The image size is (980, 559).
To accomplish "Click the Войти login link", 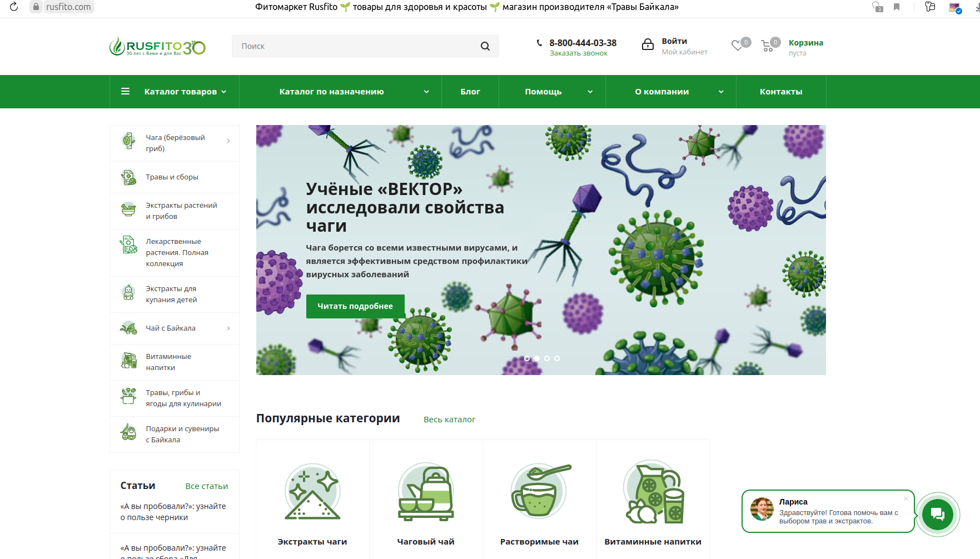I will pos(674,41).
